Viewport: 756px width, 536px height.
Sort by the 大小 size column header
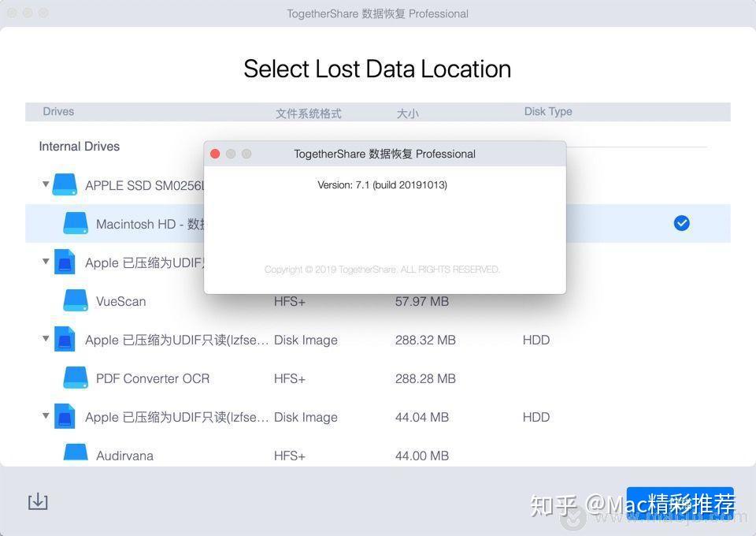(407, 113)
